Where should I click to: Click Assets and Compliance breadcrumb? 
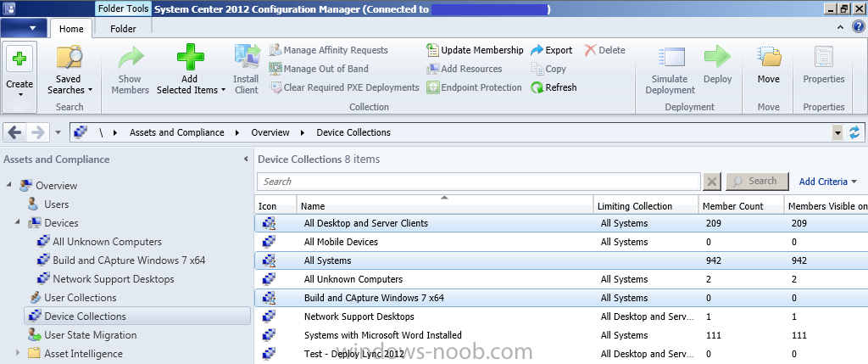pos(177,133)
